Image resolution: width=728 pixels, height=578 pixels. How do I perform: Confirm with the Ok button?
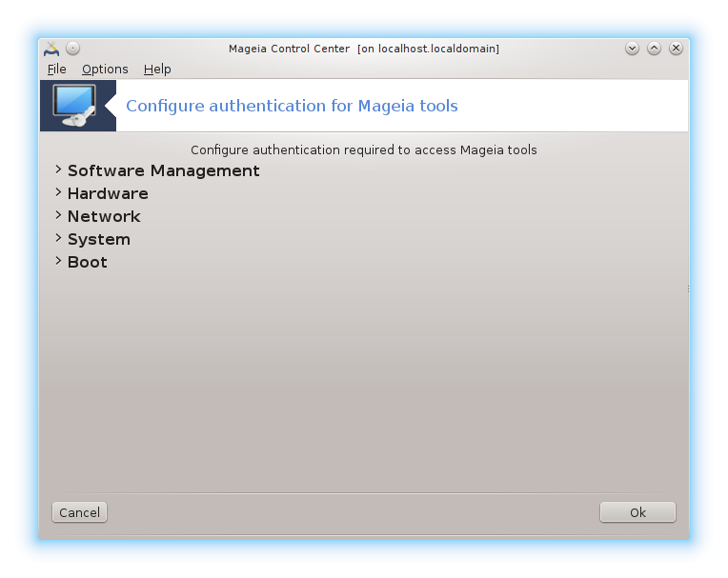tap(637, 512)
